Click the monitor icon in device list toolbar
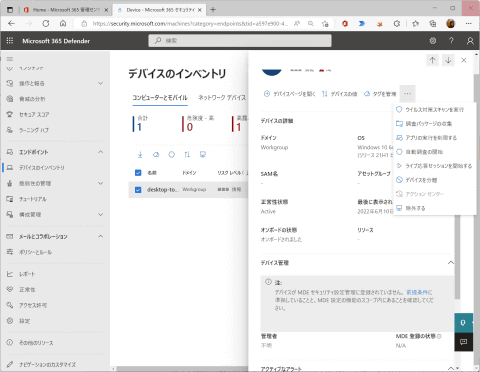The height and width of the screenshot is (372, 480). 203,154
